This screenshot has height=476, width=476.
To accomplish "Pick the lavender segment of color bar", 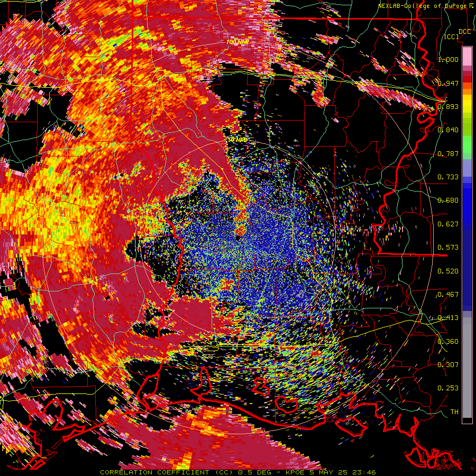I will 467,168.
